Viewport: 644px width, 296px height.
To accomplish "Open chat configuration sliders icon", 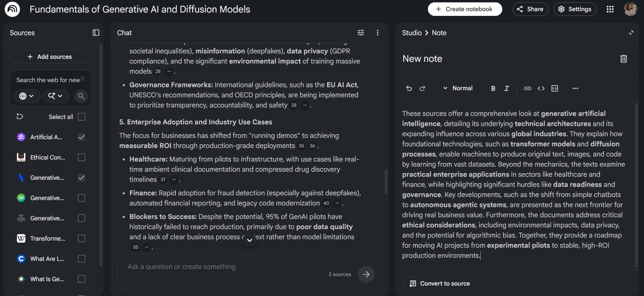I will click(x=361, y=33).
